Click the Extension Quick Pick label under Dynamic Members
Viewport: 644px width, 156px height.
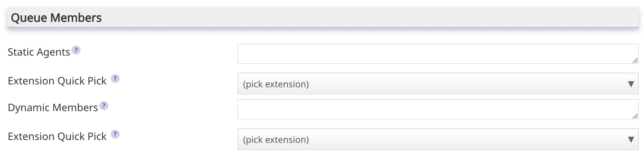tap(57, 136)
